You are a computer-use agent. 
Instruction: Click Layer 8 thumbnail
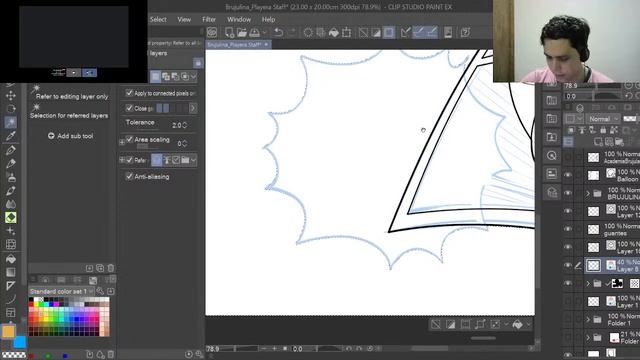click(593, 265)
